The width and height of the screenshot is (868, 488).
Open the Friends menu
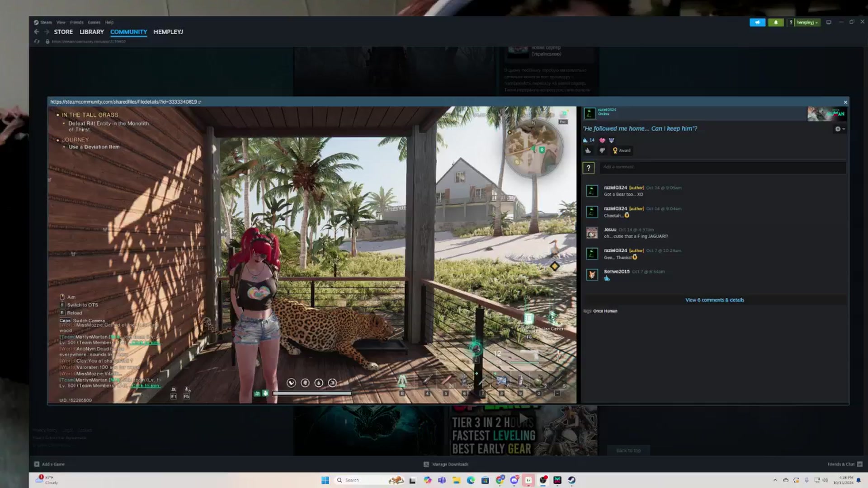[77, 22]
